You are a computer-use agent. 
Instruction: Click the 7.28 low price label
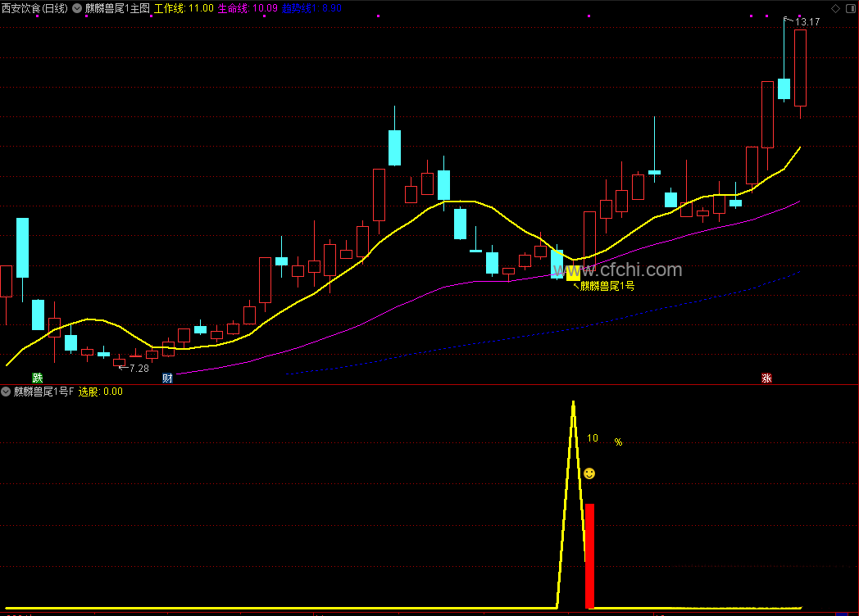[x=139, y=369]
